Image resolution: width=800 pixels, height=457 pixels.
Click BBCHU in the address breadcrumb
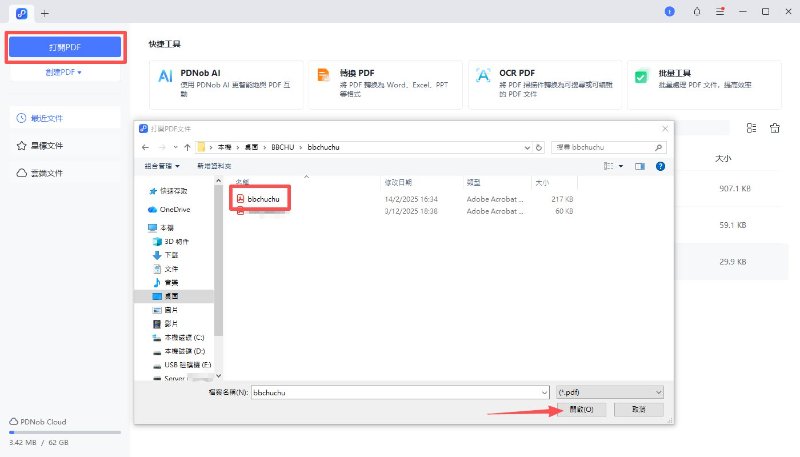coord(283,147)
